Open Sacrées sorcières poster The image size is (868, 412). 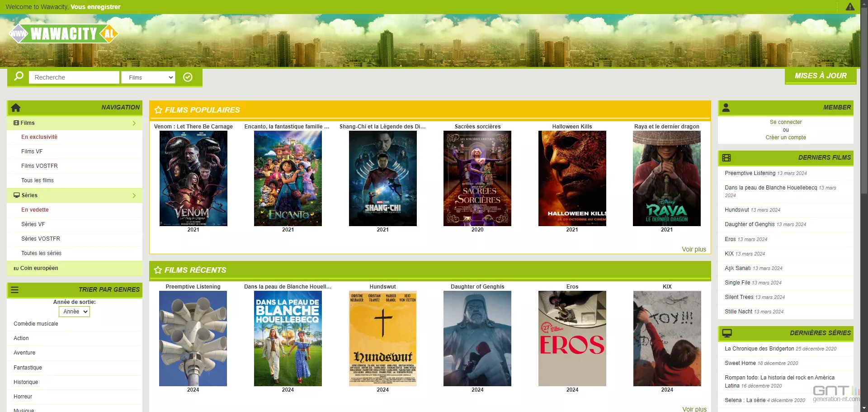coord(477,179)
